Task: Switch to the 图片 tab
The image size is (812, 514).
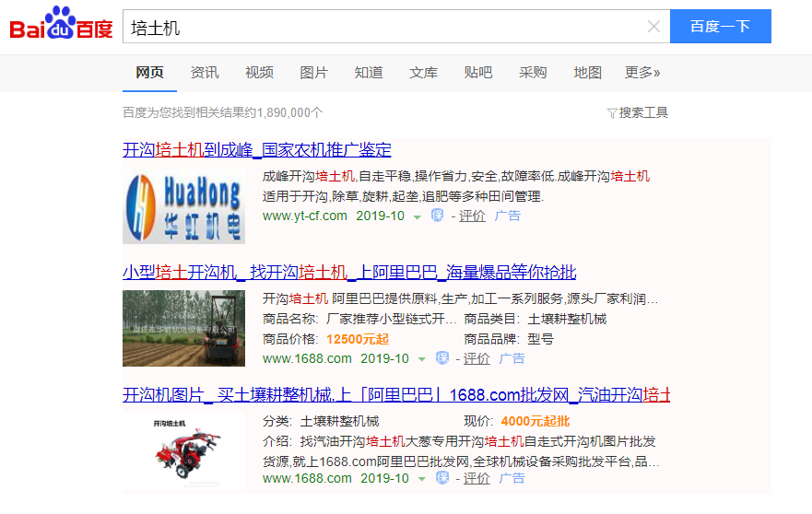Action: tap(313, 73)
